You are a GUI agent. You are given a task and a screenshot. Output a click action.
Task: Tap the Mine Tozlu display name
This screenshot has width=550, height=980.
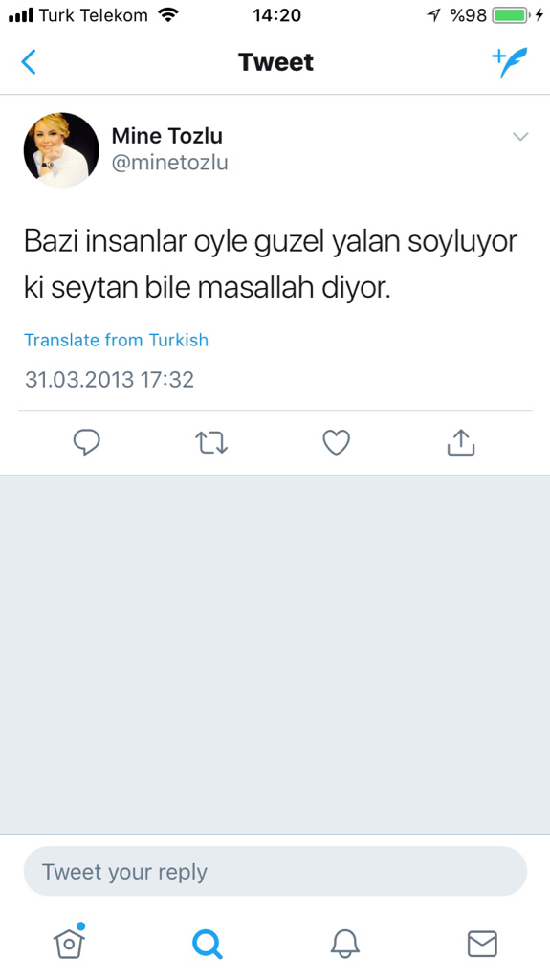tap(166, 136)
